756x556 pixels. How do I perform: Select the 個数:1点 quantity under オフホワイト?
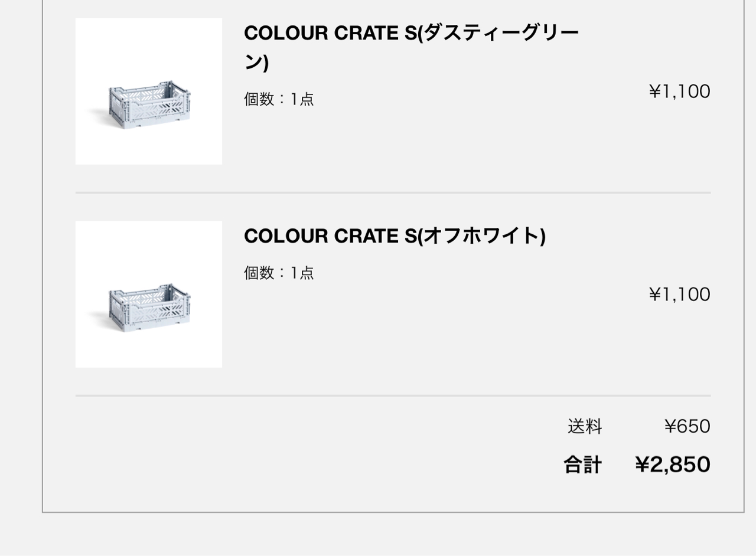[279, 273]
